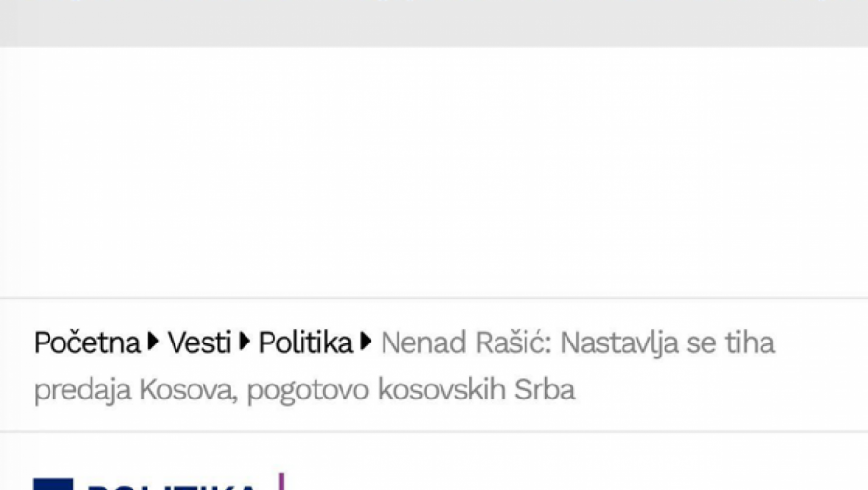Click the arrow between Vesti and Politika
Screen dimensions: 868x490
tap(245, 343)
